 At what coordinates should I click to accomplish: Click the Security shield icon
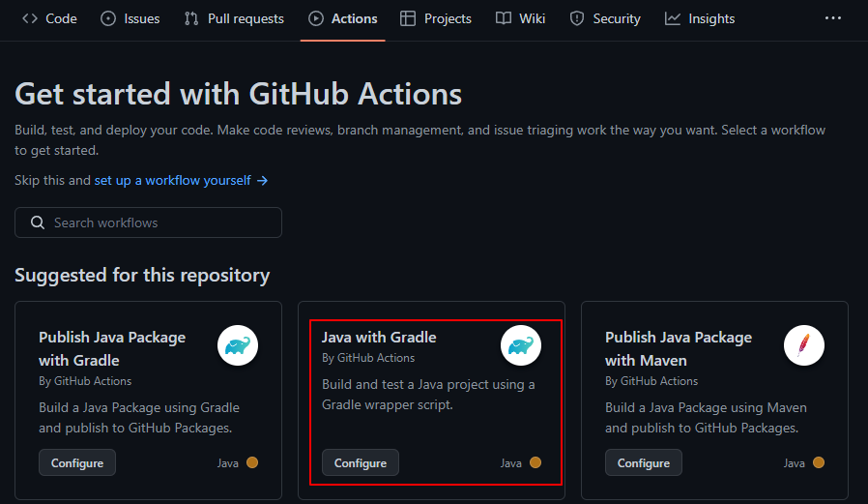[577, 18]
